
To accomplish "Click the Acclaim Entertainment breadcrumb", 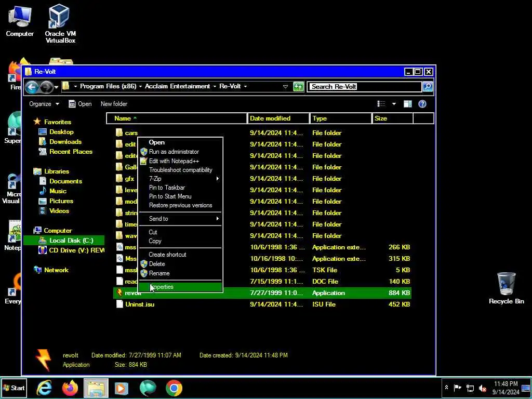I will click(x=177, y=87).
